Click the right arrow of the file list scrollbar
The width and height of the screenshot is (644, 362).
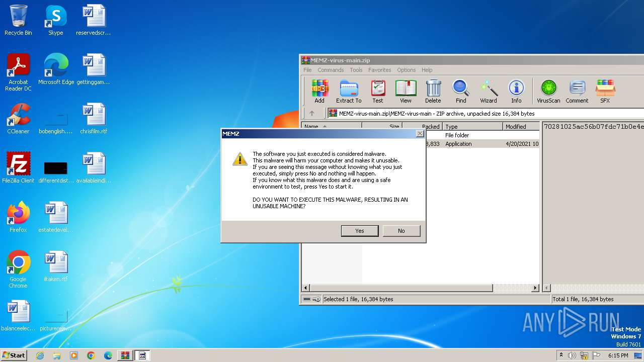(535, 288)
